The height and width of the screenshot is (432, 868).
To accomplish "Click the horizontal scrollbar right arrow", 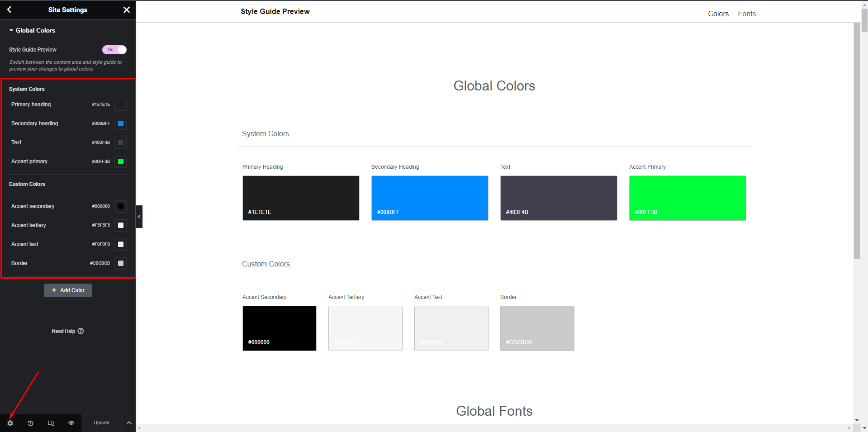I will coord(849,428).
